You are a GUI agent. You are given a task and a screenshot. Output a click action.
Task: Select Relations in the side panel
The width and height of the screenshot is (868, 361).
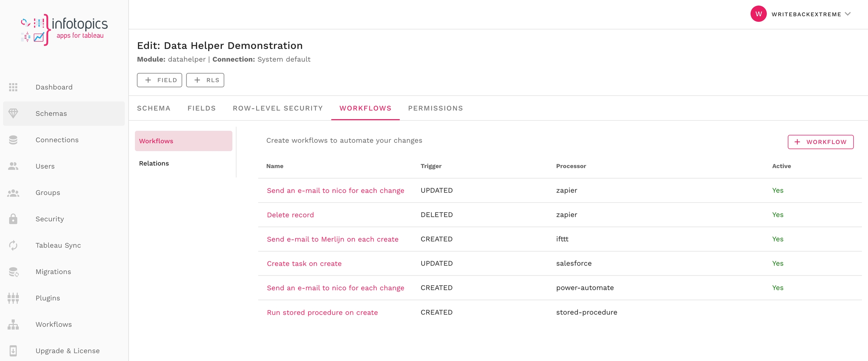pos(154,163)
